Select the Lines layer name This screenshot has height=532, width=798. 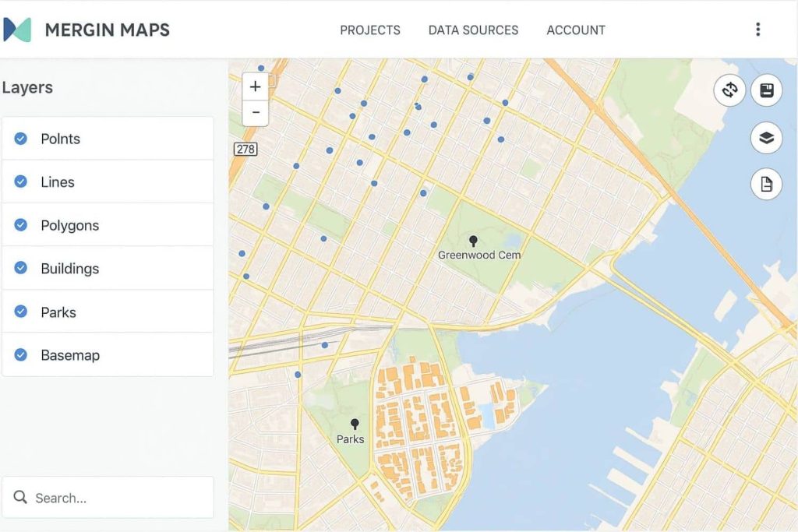coord(58,182)
